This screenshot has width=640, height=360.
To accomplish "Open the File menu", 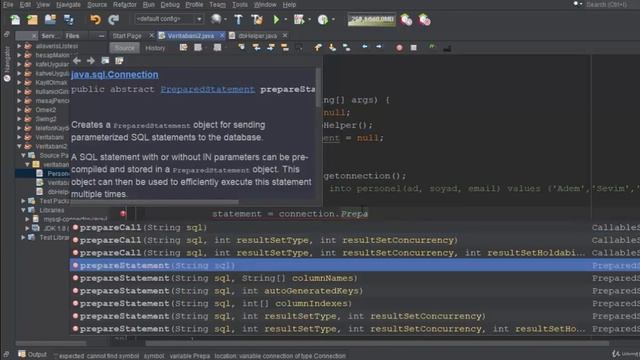I will (x=8, y=4).
